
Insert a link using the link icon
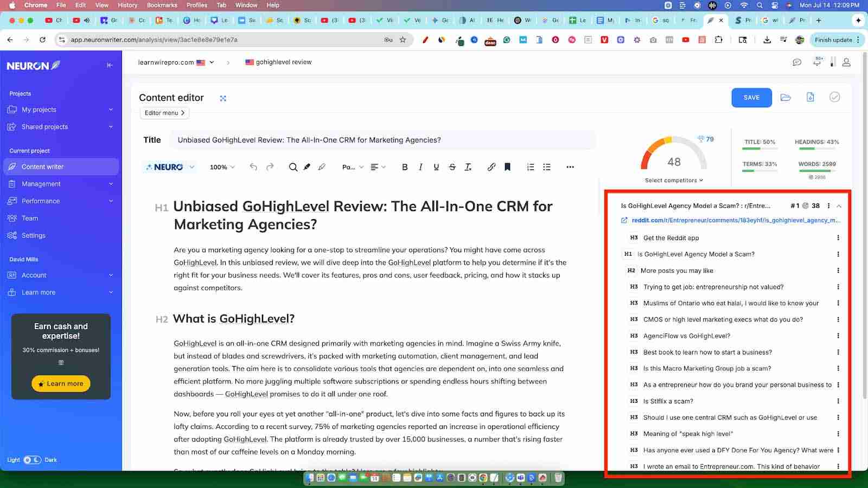pyautogui.click(x=492, y=167)
